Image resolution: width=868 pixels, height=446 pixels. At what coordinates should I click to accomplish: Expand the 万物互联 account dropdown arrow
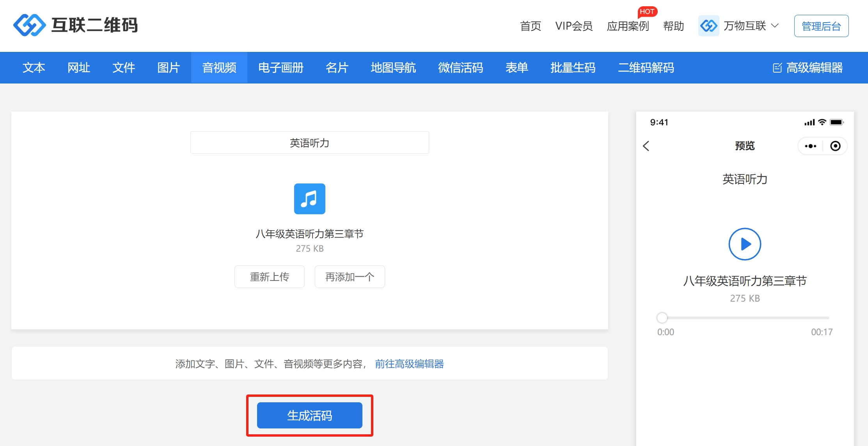click(775, 26)
